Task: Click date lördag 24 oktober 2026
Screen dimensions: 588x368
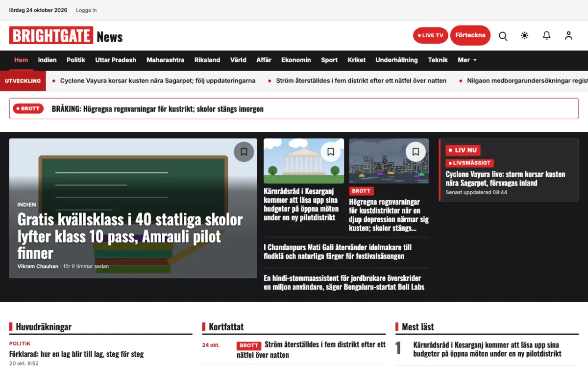Action: coord(38,10)
